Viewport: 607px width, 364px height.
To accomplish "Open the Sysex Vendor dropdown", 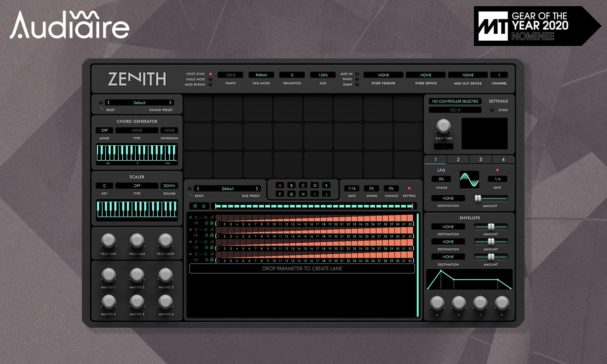I will click(x=383, y=75).
